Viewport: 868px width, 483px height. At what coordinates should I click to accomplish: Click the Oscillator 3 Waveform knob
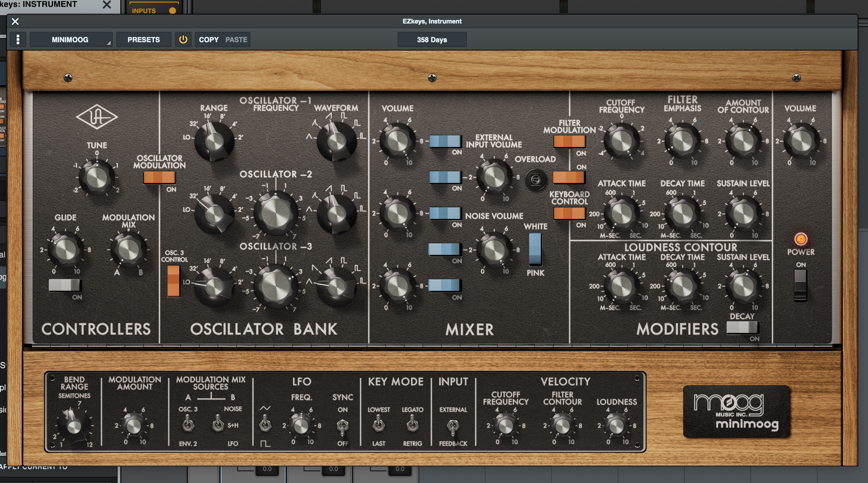pyautogui.click(x=336, y=287)
